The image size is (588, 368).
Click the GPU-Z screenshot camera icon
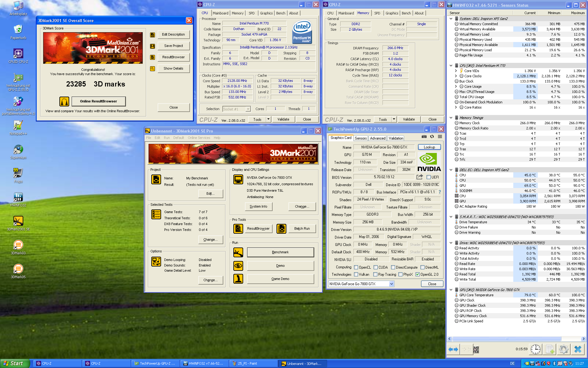point(424,137)
